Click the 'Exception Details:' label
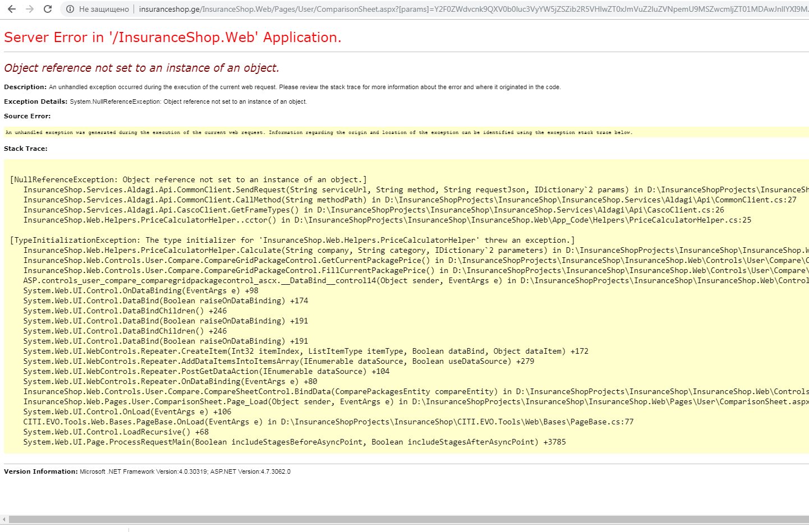 point(36,101)
